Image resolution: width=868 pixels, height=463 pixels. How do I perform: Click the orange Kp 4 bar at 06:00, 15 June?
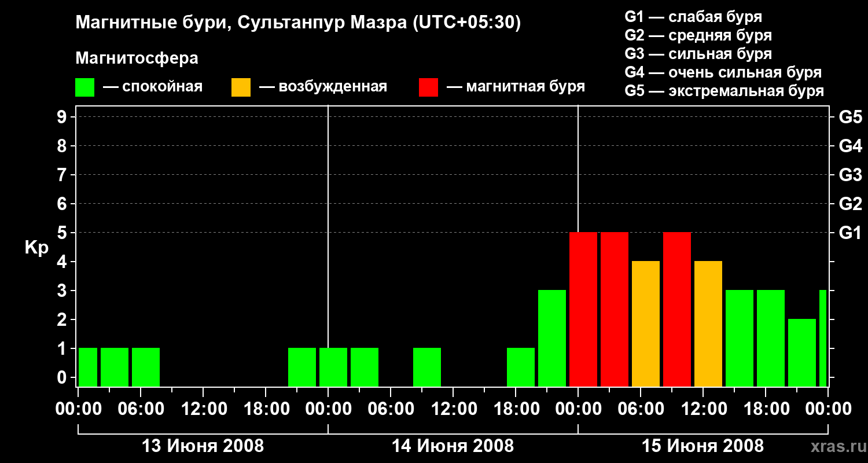pyautogui.click(x=646, y=324)
